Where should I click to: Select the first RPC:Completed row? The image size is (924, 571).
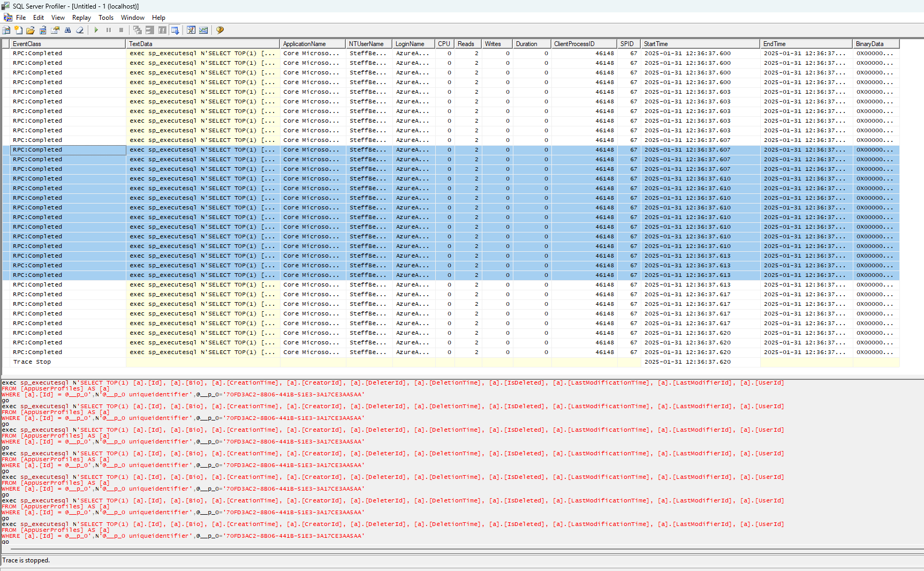pyautogui.click(x=37, y=54)
